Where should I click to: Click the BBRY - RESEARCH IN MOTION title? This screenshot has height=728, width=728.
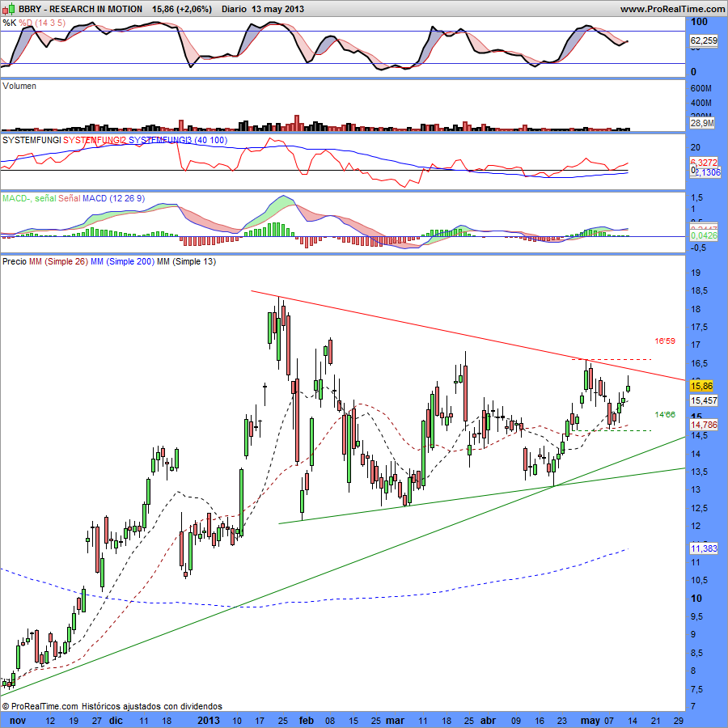pos(73,9)
